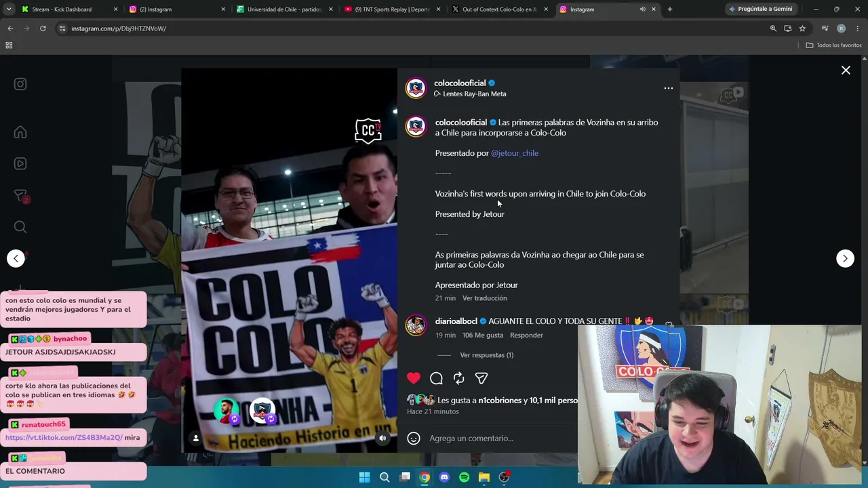Screen dimensions: 868x488
Task: Reload the current page
Action: (43, 28)
